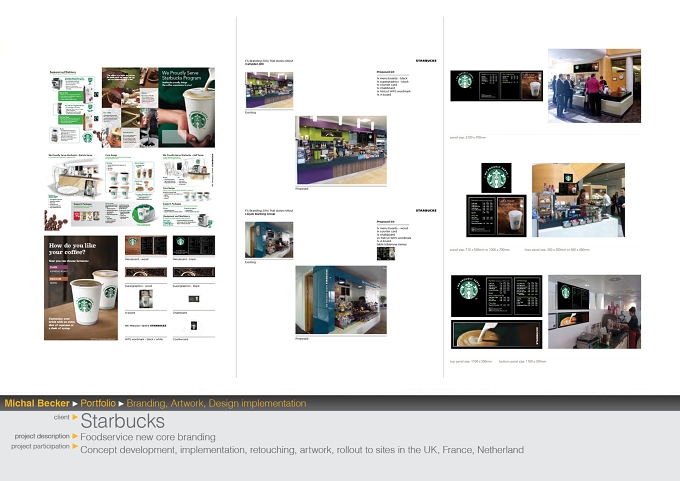Open the small existing teal wall photo
Screen dimensions: 680x481
click(269, 240)
